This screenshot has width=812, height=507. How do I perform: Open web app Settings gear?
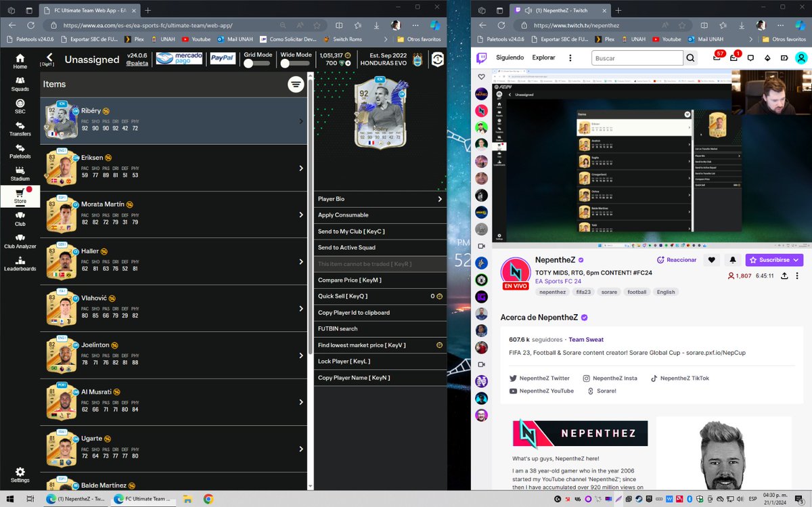pos(20,475)
